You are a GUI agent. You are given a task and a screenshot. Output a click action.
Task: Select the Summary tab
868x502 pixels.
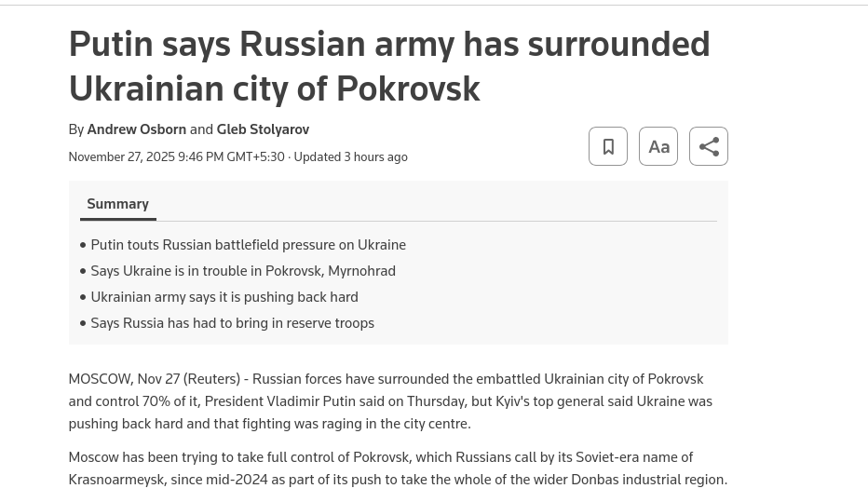117,204
